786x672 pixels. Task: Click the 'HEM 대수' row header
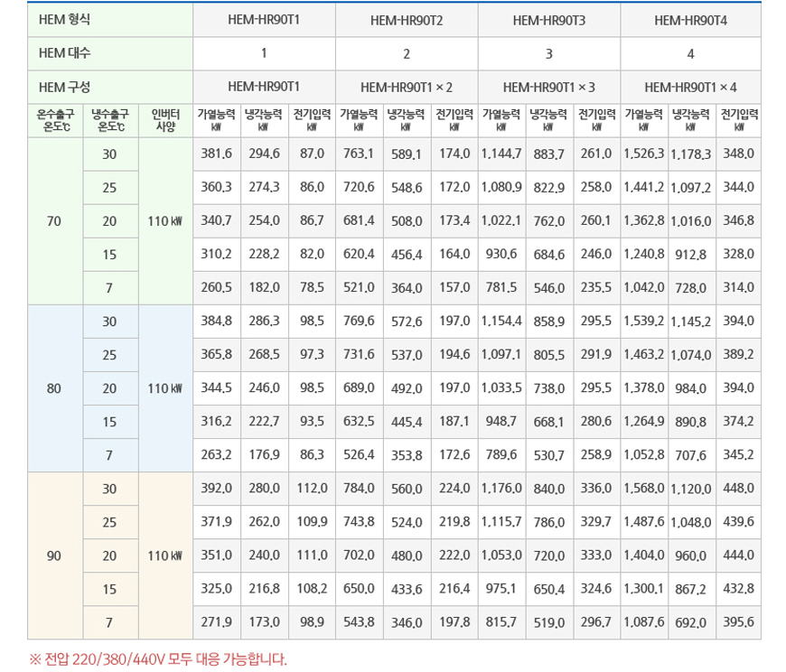pyautogui.click(x=110, y=53)
